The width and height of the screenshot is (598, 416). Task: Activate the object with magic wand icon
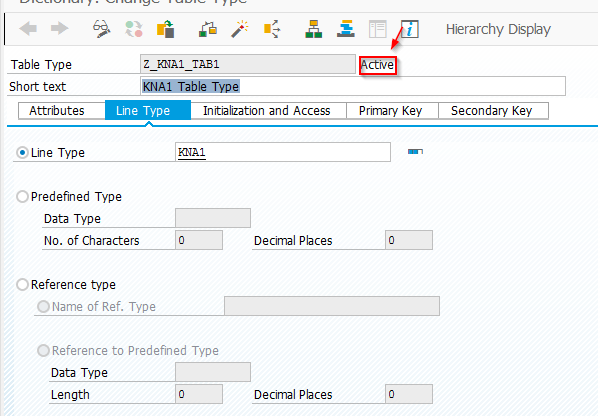coord(240,29)
